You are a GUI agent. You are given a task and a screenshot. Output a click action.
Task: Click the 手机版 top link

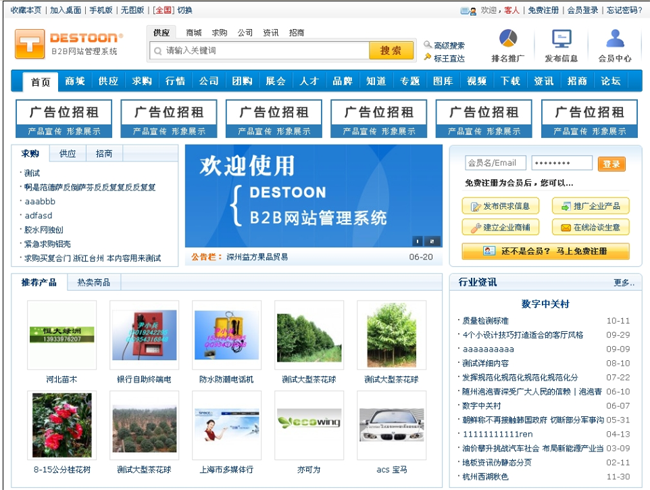click(101, 10)
